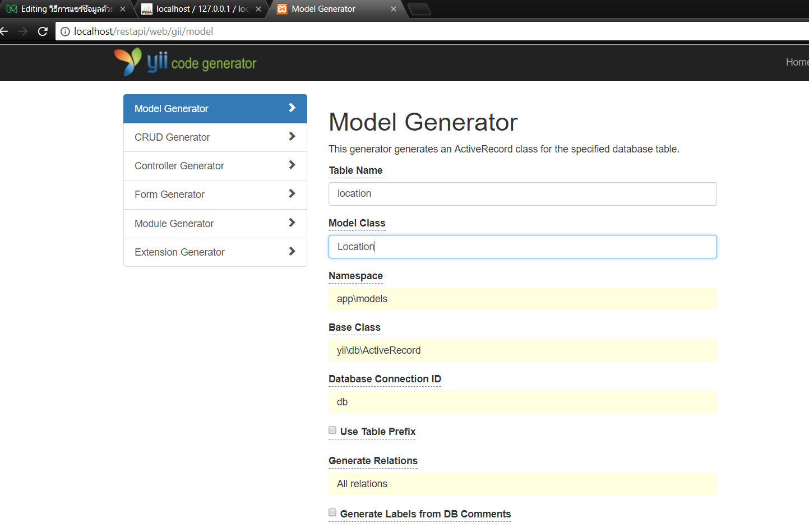
Task: Open the Controller Generator sidebar item
Action: 215,166
